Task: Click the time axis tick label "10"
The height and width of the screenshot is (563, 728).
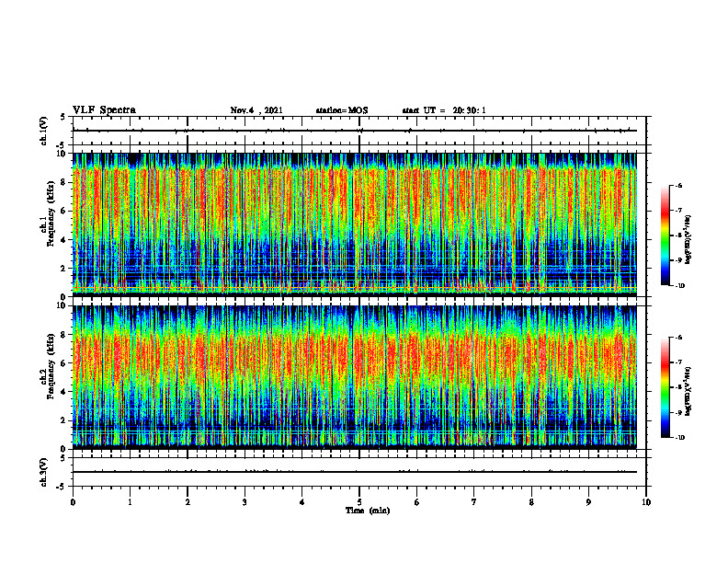Action: point(646,502)
